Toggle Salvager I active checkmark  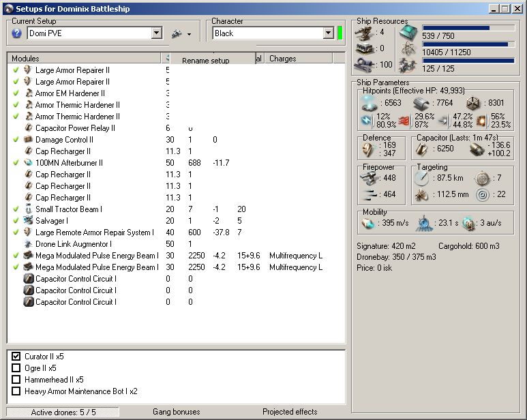(x=16, y=221)
